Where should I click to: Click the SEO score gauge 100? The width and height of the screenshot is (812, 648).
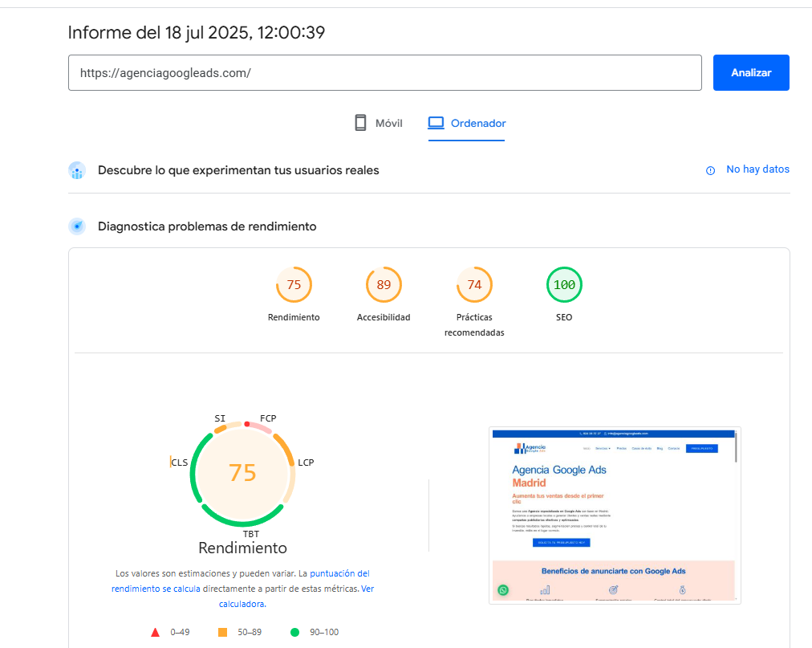564,285
